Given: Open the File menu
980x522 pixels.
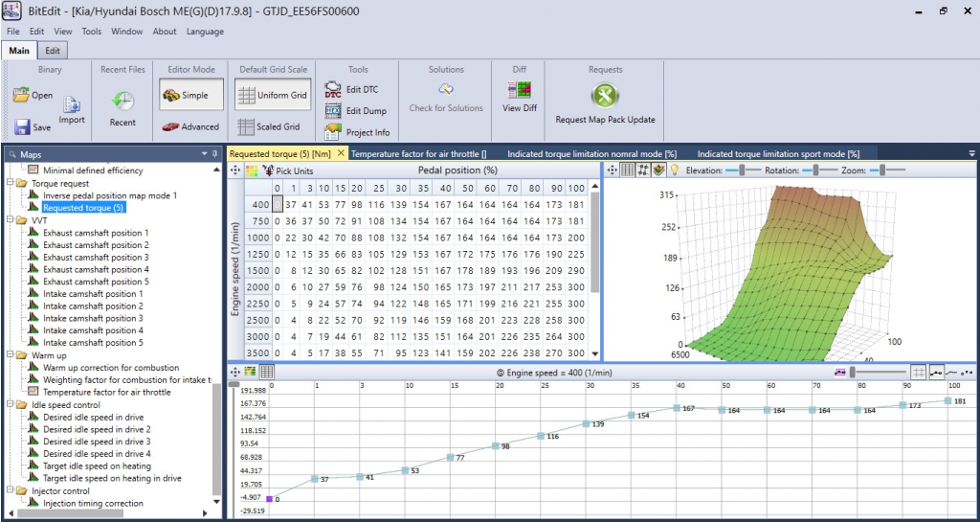Looking at the screenshot, I should [13, 32].
